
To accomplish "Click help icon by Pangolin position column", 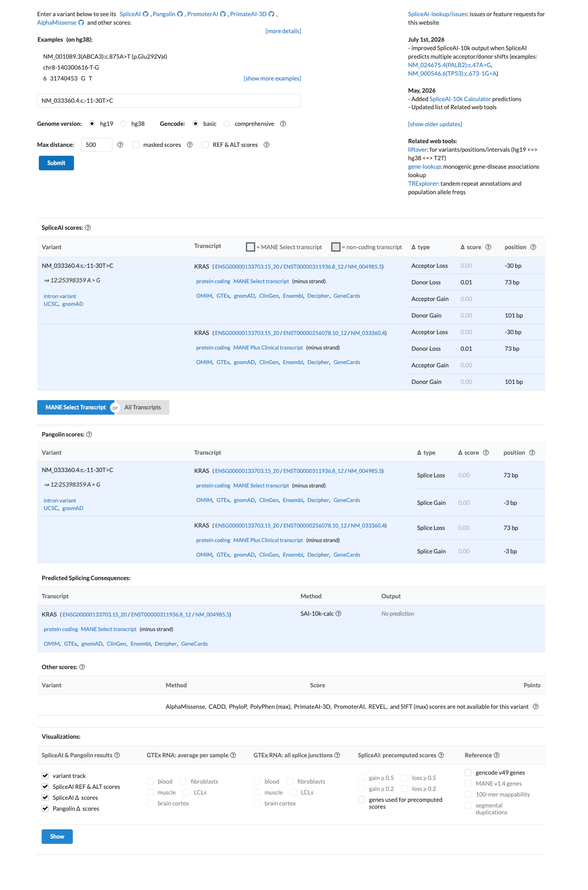I will click(532, 453).
